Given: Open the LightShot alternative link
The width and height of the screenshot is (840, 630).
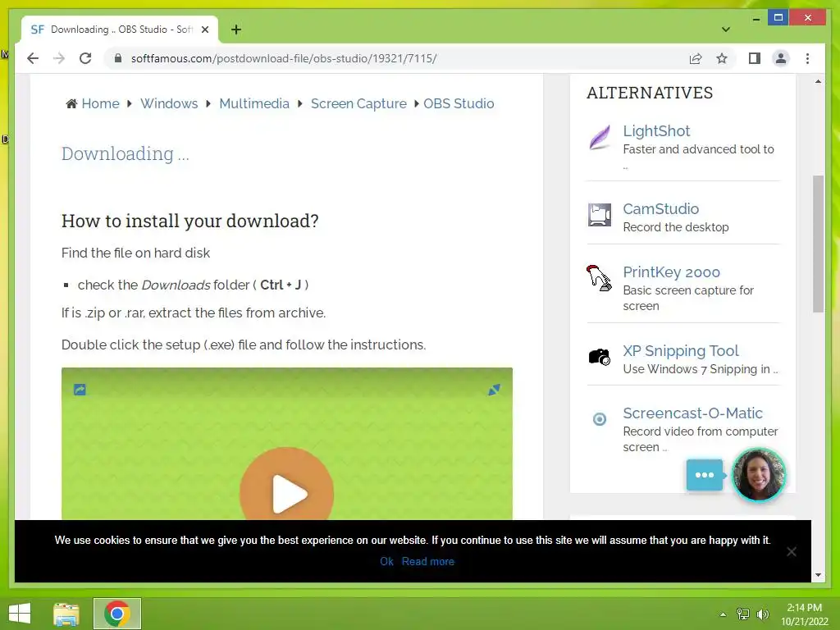Looking at the screenshot, I should [x=656, y=130].
